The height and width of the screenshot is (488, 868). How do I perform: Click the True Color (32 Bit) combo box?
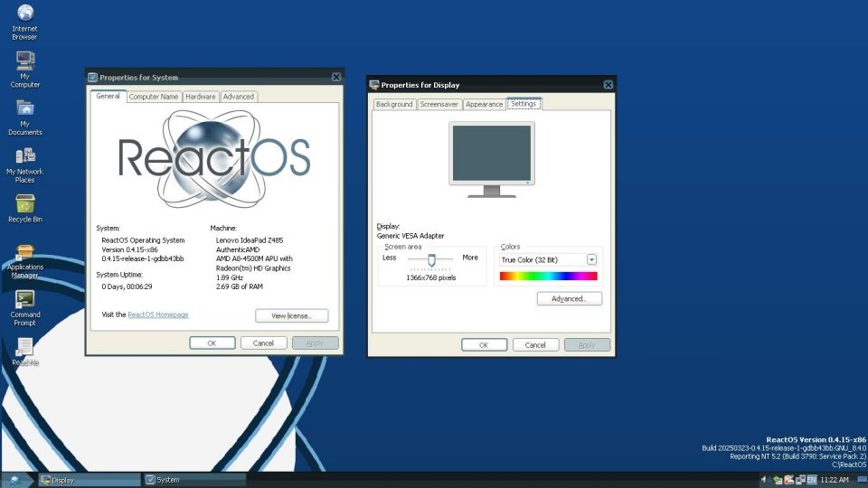pos(548,259)
